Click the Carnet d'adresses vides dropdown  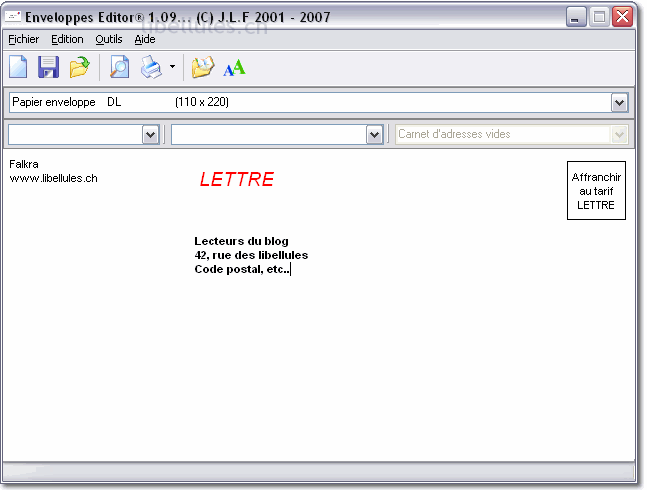coord(512,134)
